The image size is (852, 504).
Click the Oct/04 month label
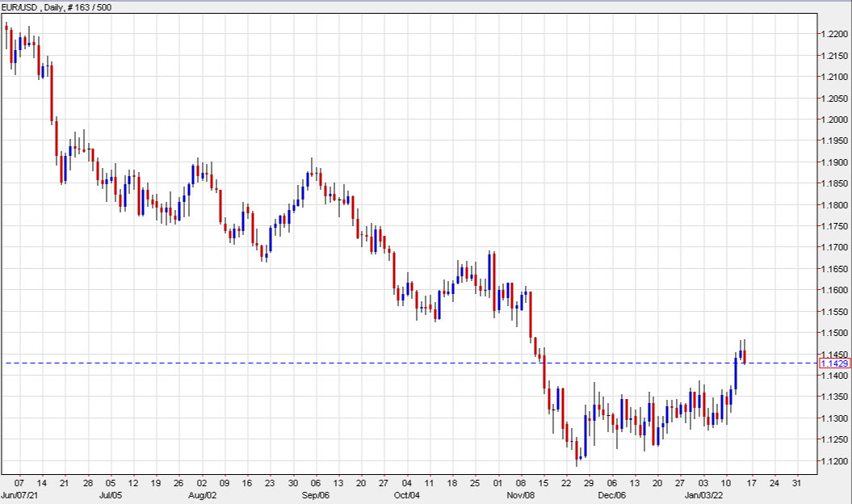407,495
